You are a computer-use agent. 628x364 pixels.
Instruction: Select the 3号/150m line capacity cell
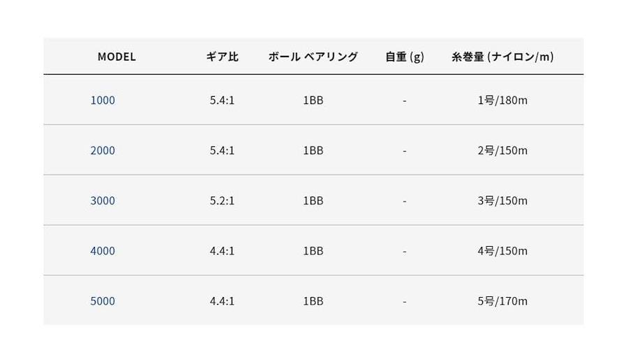coord(502,201)
